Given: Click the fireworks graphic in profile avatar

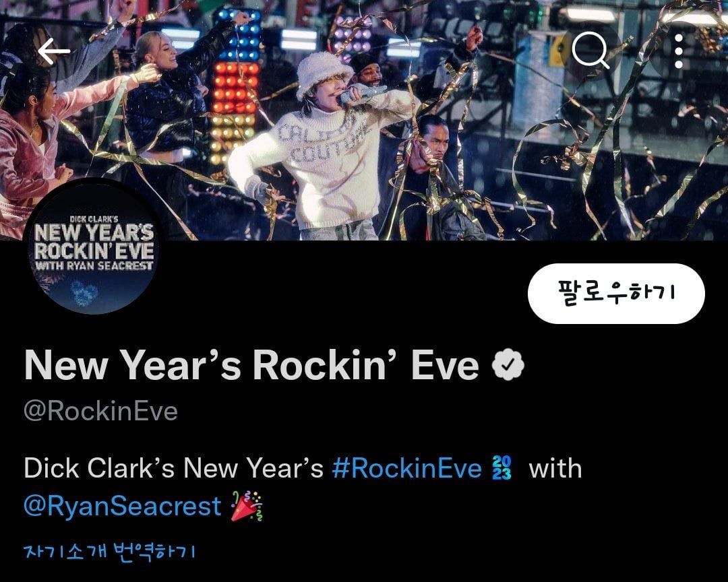Looking at the screenshot, I should (x=84, y=293).
